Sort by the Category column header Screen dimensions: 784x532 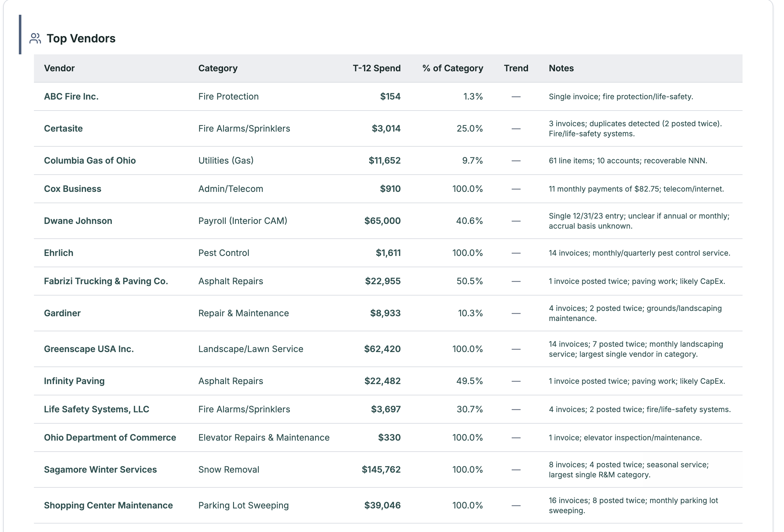click(218, 68)
